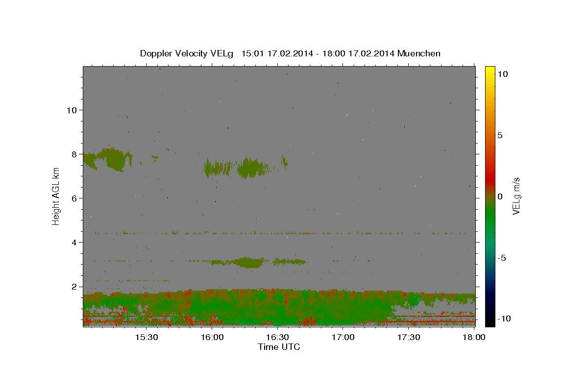Image resolution: width=588 pixels, height=392 pixels.
Task: Click the yellow top of the colorbar
Action: [490, 71]
